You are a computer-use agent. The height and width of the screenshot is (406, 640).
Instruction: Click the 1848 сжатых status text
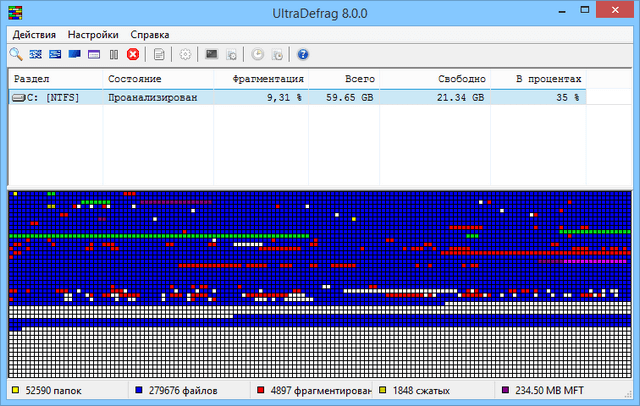point(421,390)
